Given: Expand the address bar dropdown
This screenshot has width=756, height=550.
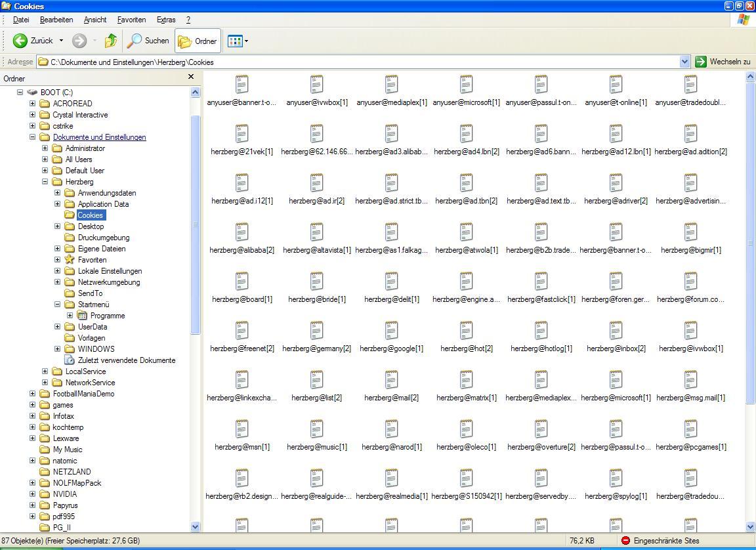Looking at the screenshot, I should click(x=684, y=62).
